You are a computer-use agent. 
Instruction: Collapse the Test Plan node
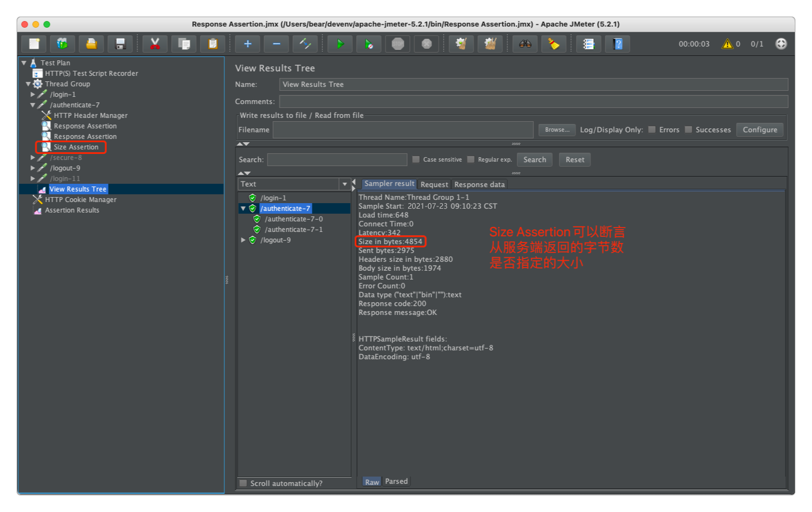point(24,63)
